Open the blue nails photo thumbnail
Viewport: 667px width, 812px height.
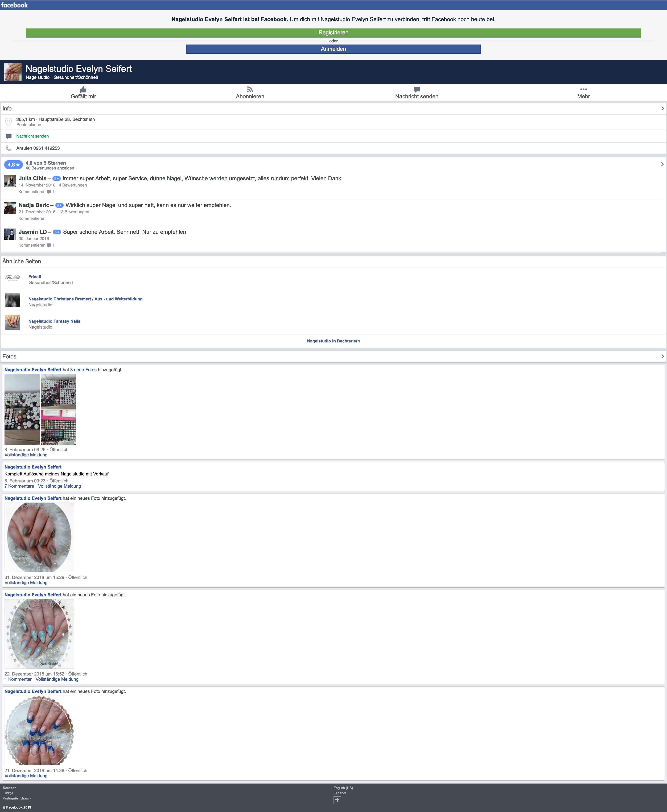tap(39, 730)
